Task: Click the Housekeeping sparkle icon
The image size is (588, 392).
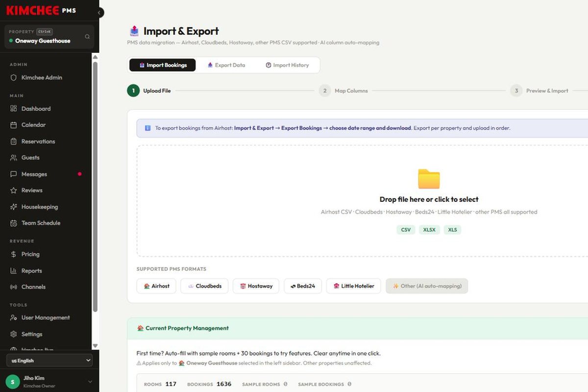Action: tap(14, 207)
